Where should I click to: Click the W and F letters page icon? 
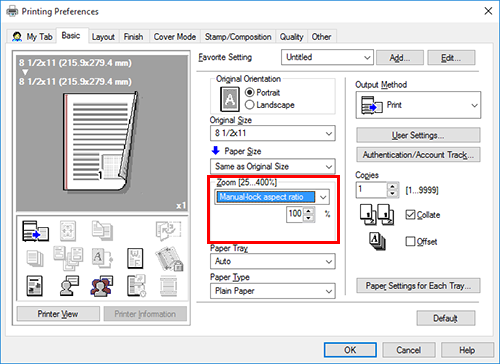coord(135,258)
